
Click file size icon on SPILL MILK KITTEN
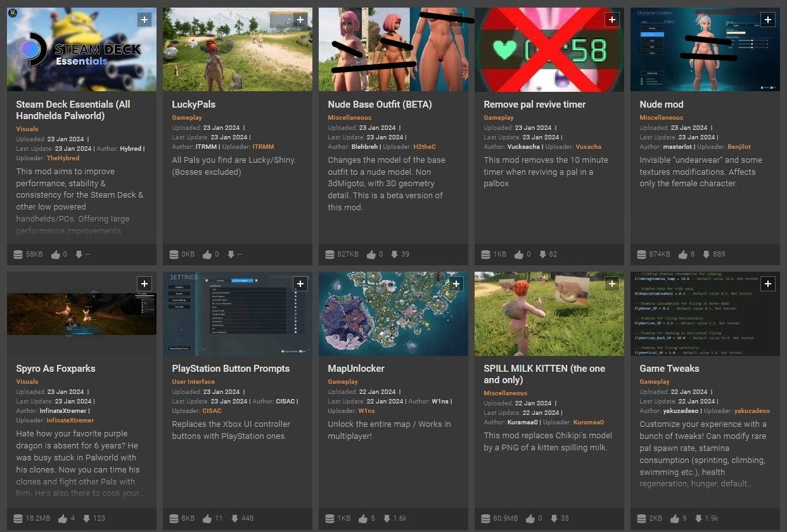pyautogui.click(x=486, y=518)
